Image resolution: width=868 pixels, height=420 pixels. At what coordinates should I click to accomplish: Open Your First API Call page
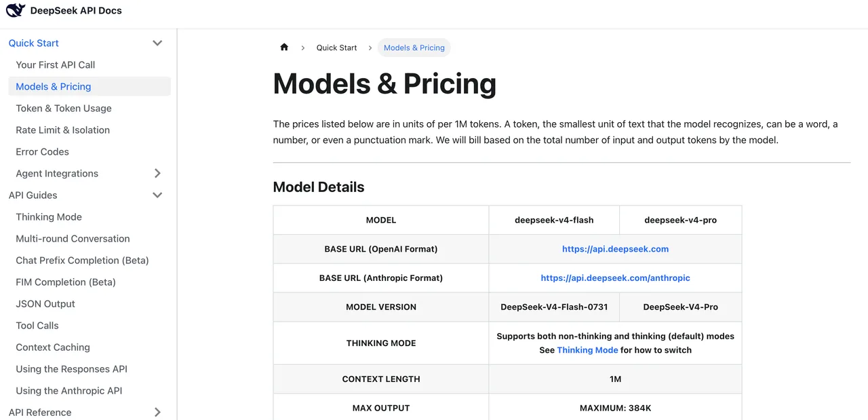pos(56,65)
